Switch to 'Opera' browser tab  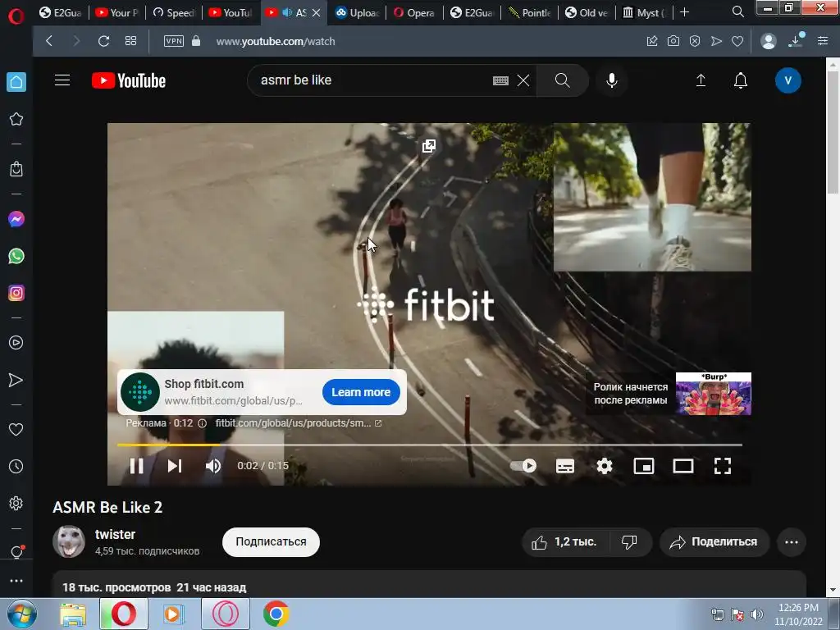(x=414, y=12)
